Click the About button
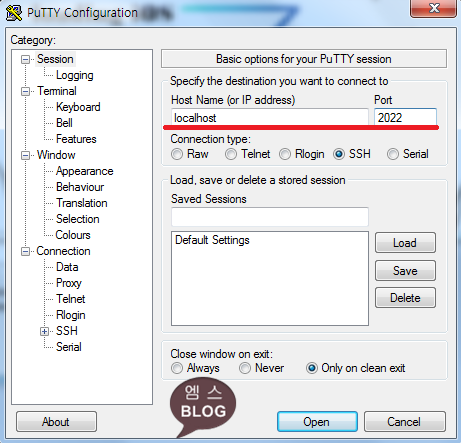 click(56, 422)
